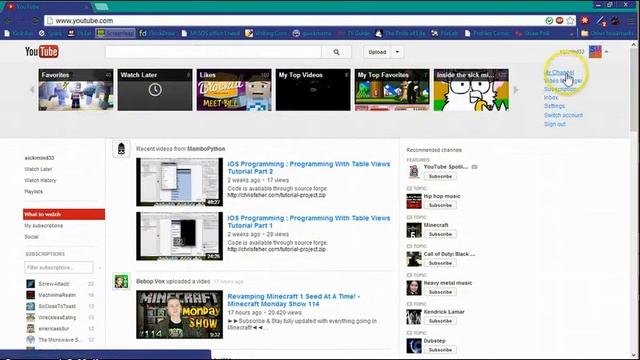The image size is (640, 360).
Task: Subscribe to YouTube Spotlight channel
Action: 440,176
